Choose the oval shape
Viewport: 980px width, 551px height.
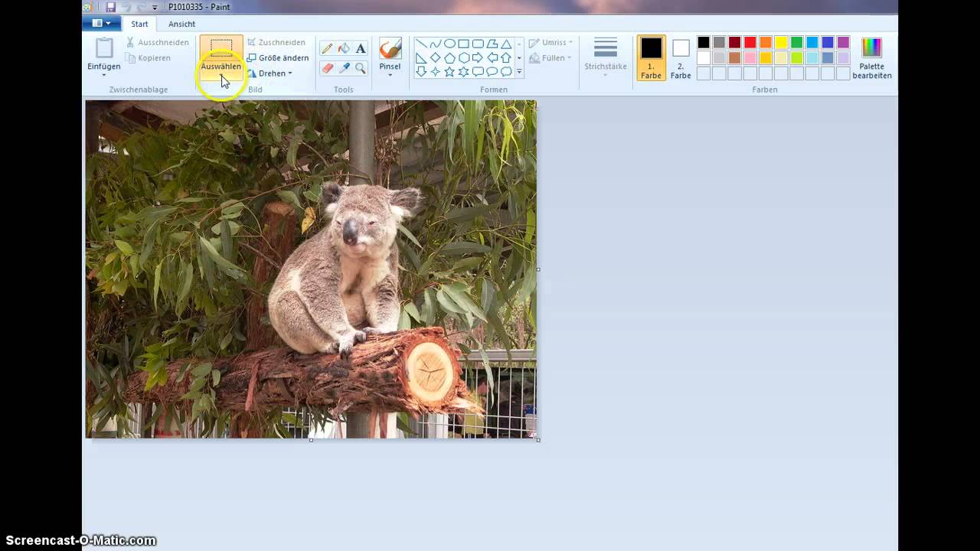click(x=449, y=44)
